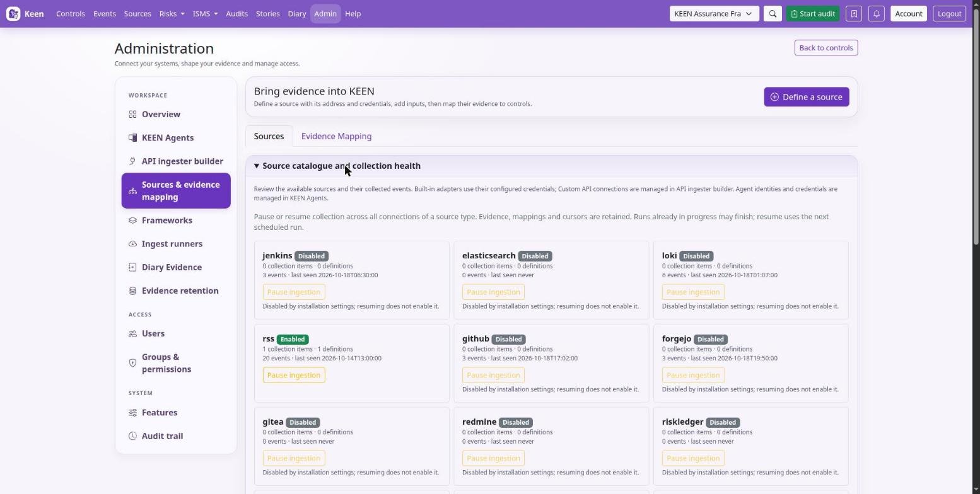Click Pause ingestion on jenkins card
The image size is (980, 494).
click(294, 292)
